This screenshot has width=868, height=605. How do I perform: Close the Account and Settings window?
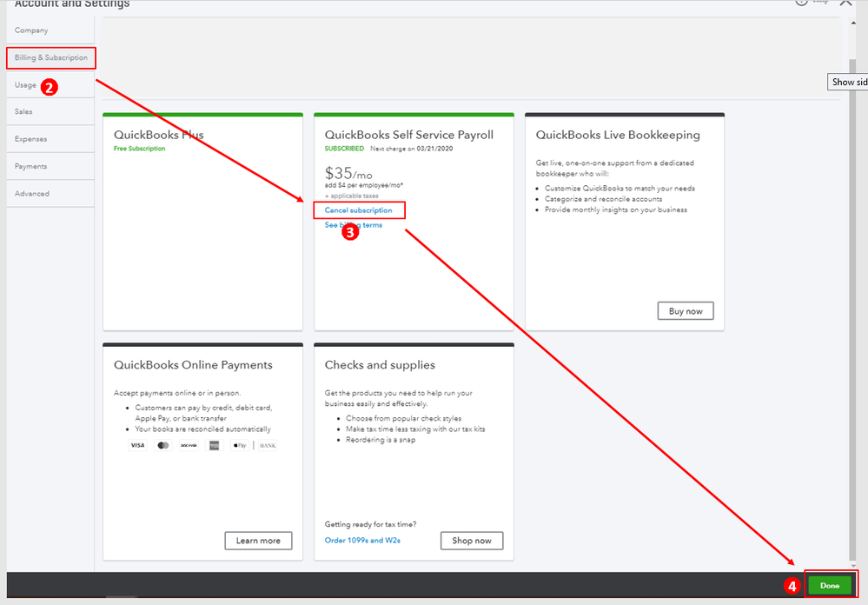pyautogui.click(x=846, y=3)
